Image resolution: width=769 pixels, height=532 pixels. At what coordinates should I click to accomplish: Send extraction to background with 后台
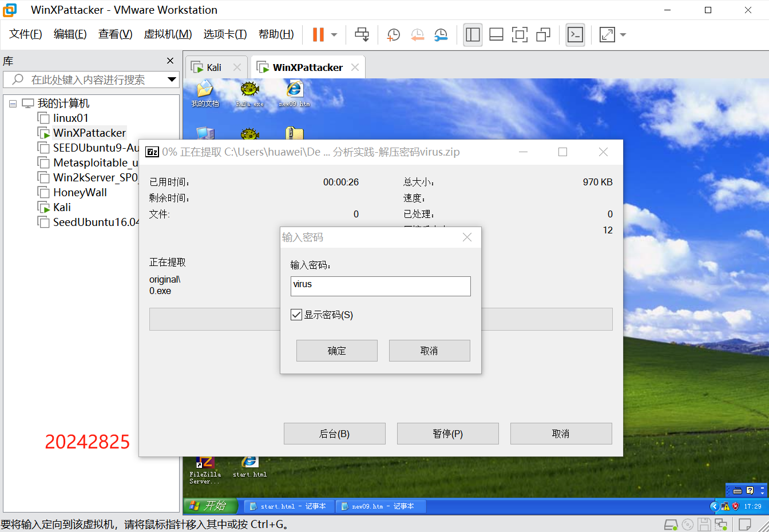coord(334,433)
